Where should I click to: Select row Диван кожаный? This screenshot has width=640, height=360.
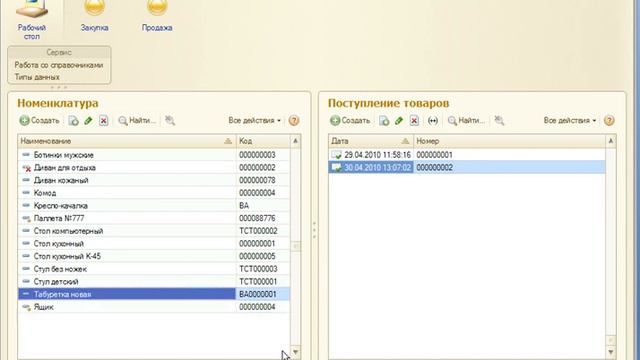coord(154,180)
